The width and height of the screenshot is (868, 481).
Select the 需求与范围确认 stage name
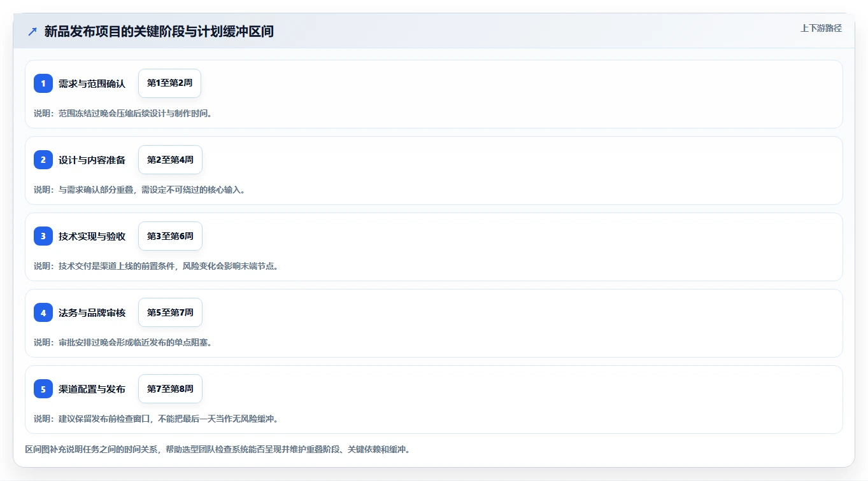tap(92, 83)
